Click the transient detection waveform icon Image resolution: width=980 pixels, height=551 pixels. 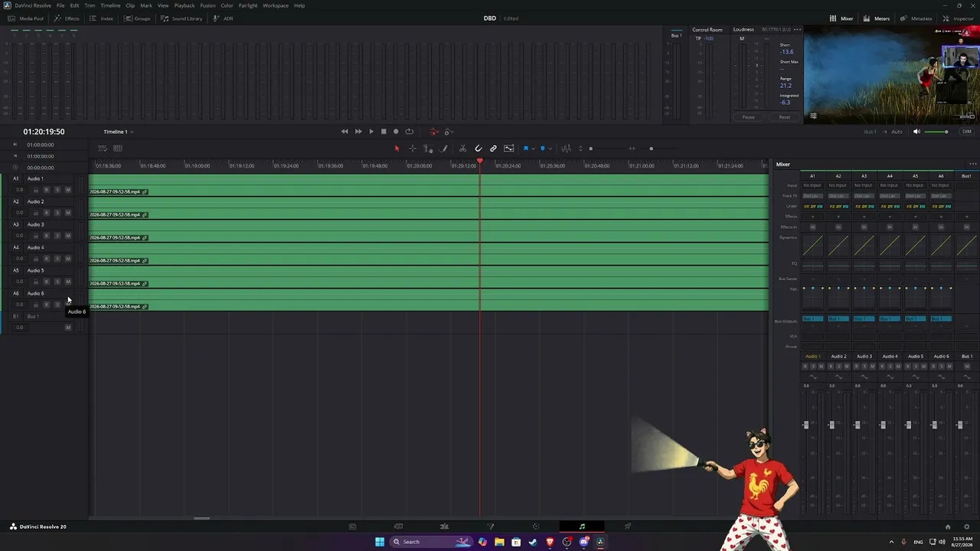click(x=566, y=148)
